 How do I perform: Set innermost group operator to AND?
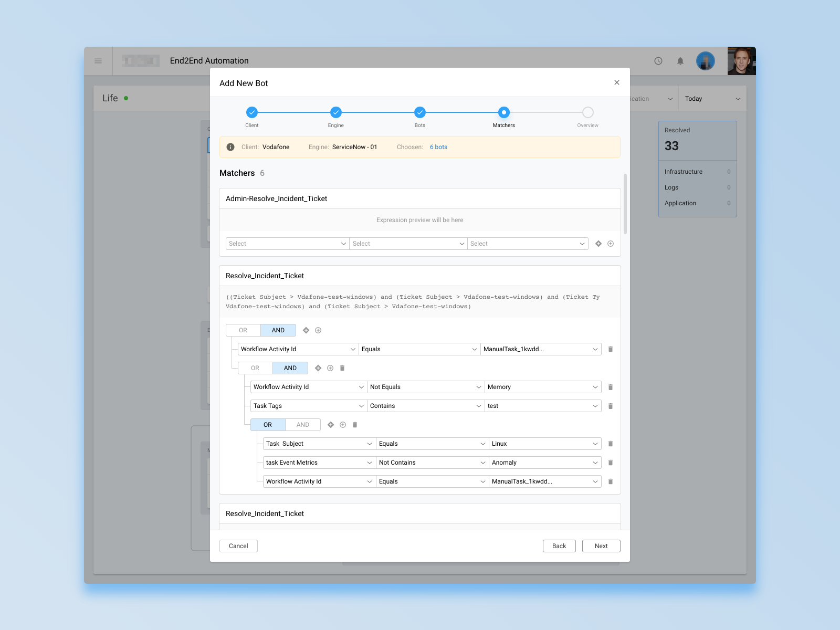coord(303,425)
